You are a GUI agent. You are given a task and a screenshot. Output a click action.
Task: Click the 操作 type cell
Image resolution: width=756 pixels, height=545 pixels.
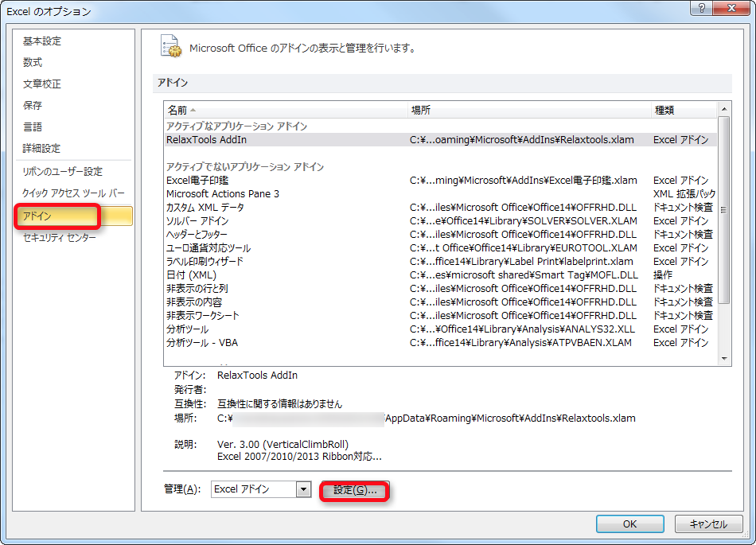pos(662,274)
